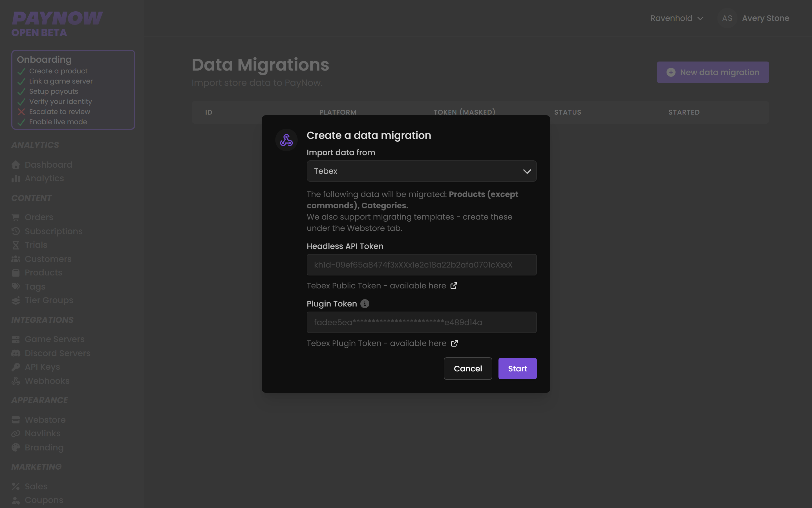The height and width of the screenshot is (508, 812).
Task: Open the Sales marketing page
Action: pos(36,487)
